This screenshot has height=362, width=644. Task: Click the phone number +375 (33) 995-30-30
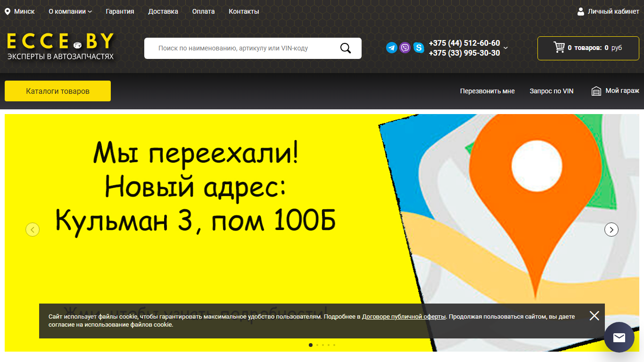(x=464, y=53)
